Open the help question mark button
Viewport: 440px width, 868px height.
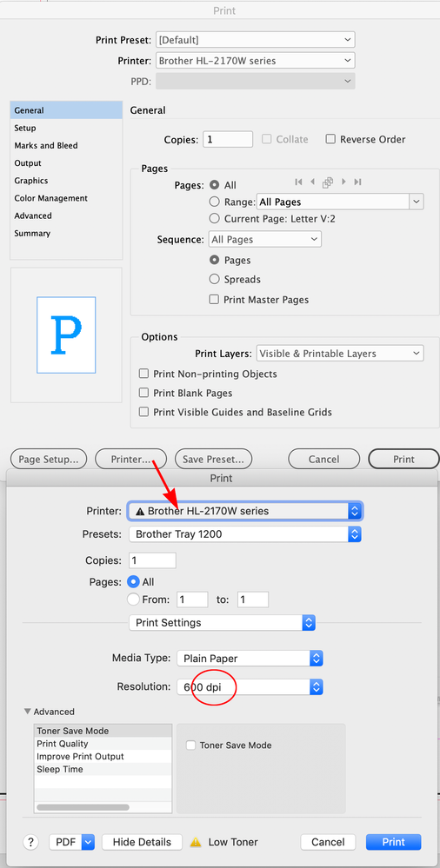click(x=30, y=842)
